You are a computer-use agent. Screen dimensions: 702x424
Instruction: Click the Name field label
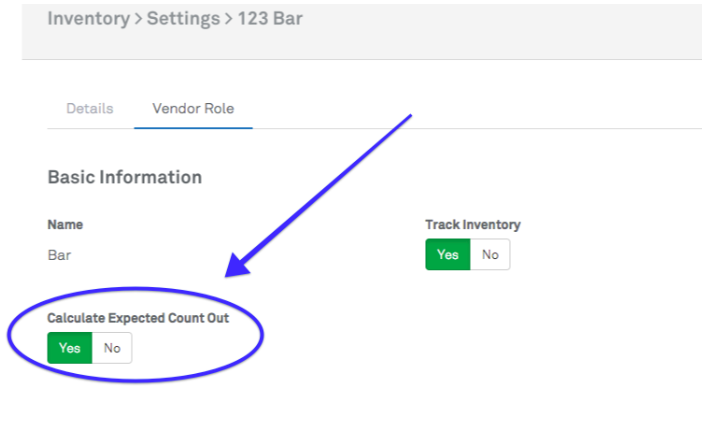point(65,225)
